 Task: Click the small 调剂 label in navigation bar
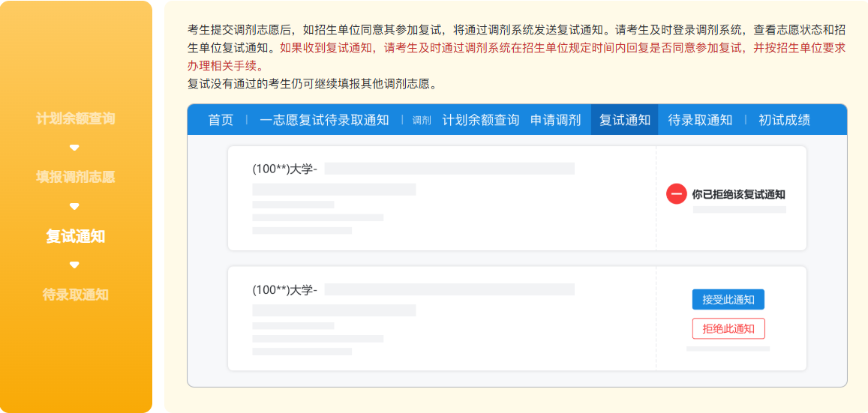pyautogui.click(x=422, y=121)
